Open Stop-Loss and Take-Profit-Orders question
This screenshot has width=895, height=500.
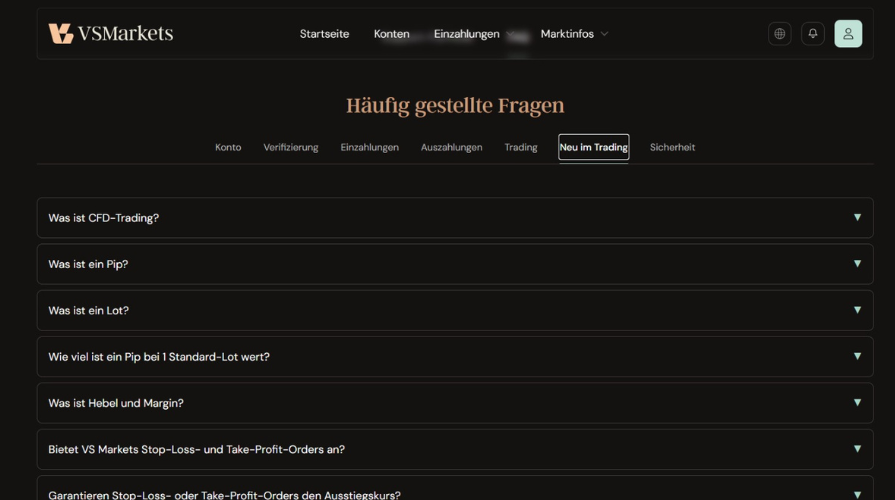(196, 450)
